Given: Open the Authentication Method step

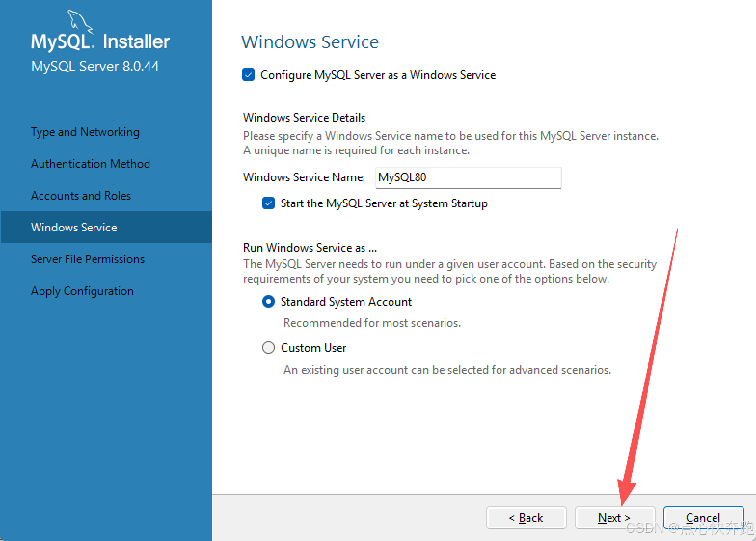Looking at the screenshot, I should coord(90,164).
